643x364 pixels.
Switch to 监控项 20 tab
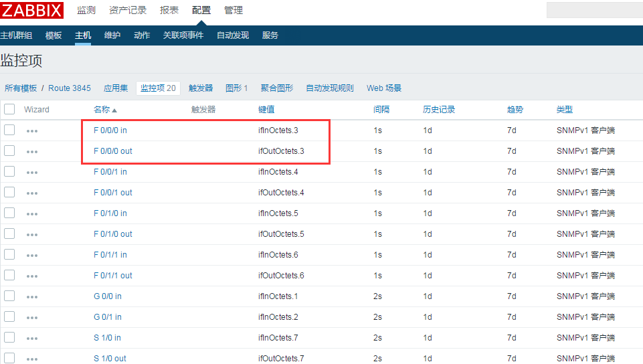click(158, 88)
